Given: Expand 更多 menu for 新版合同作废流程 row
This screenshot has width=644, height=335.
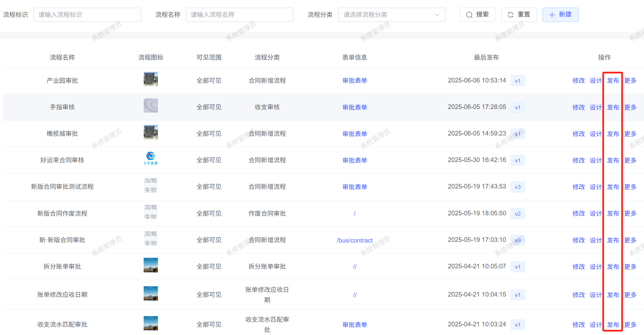Looking at the screenshot, I should click(x=630, y=213).
